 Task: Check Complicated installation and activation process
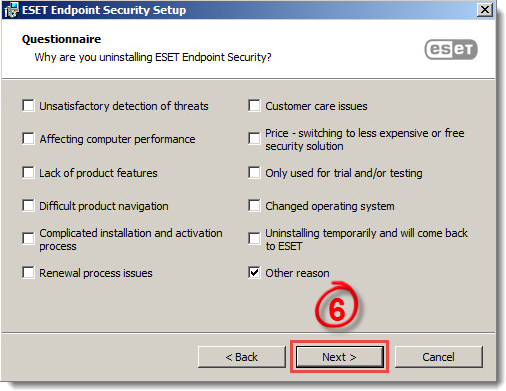point(28,239)
